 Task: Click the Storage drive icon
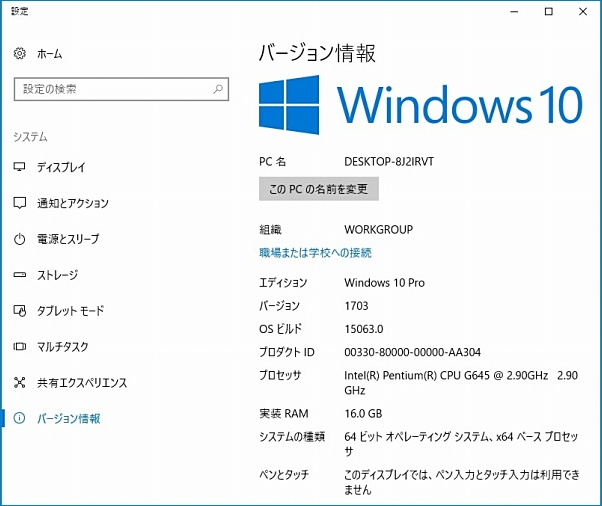click(x=20, y=274)
